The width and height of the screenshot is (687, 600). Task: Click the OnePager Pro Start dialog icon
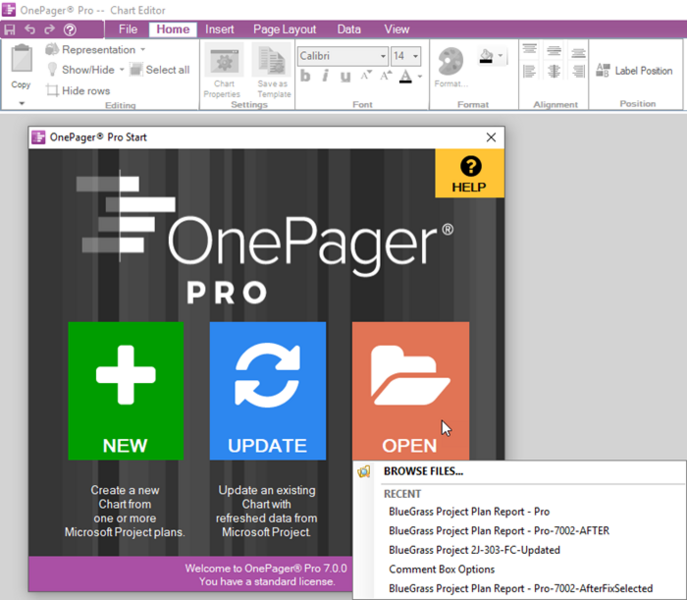click(39, 137)
